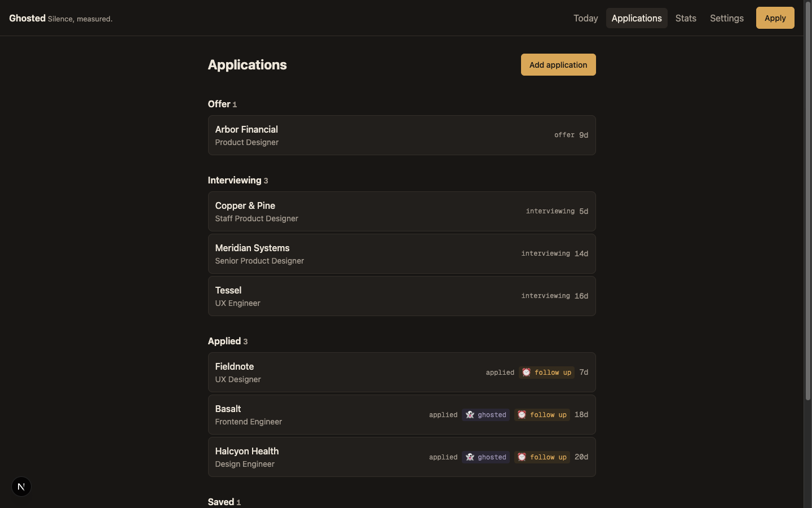The width and height of the screenshot is (812, 508).
Task: Click the interviewing status on Copper & Pine
Action: point(550,212)
